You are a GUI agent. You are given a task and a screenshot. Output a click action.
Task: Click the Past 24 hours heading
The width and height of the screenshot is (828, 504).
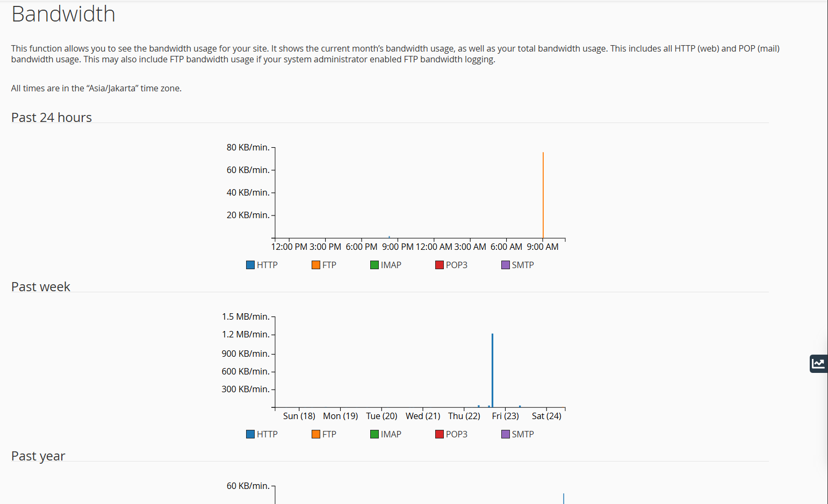[52, 117]
